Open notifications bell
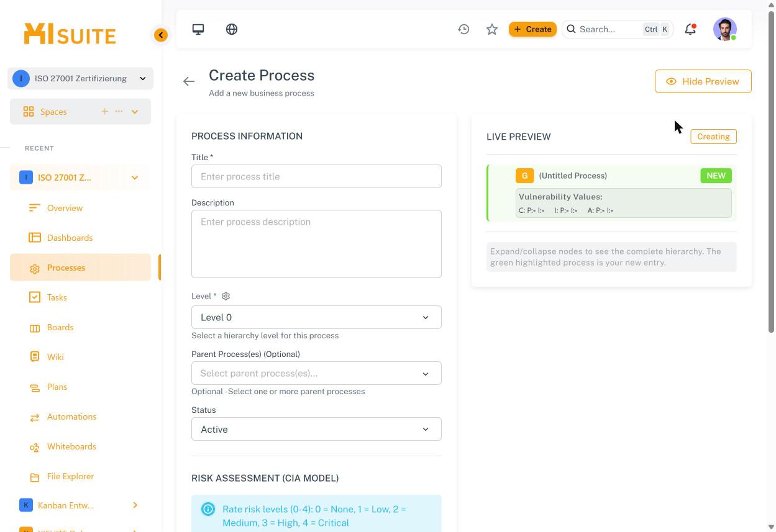Viewport: 776px width, 532px height. (690, 29)
